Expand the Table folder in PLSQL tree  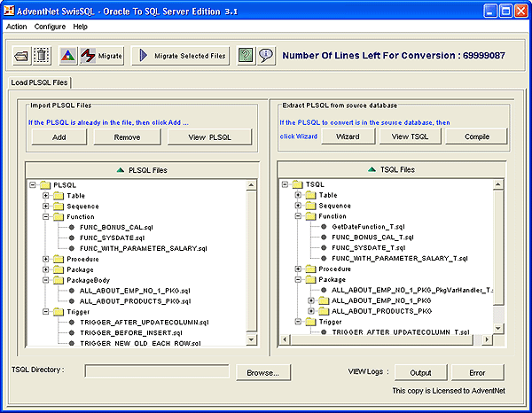[x=46, y=196]
